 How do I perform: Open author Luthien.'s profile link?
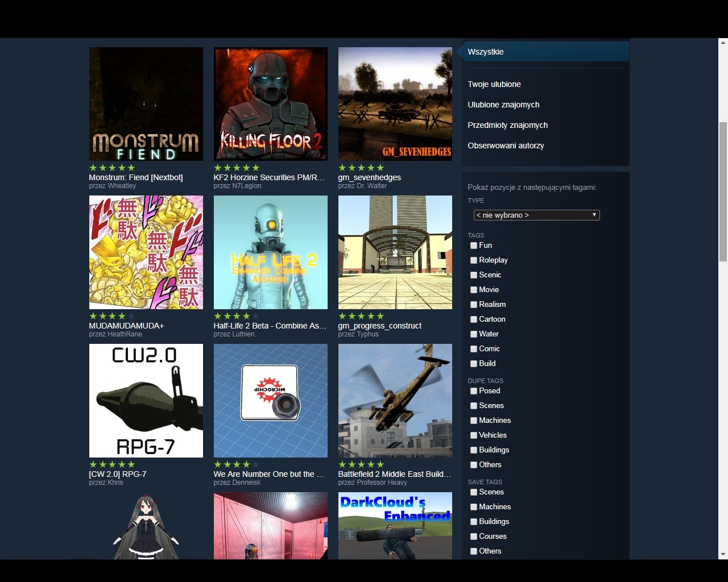tap(244, 334)
